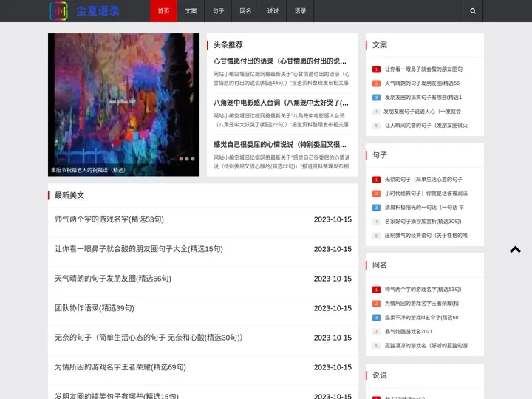Open sidebar item 霸气炫酷游戏名2021
The image size is (532, 399).
tap(409, 332)
